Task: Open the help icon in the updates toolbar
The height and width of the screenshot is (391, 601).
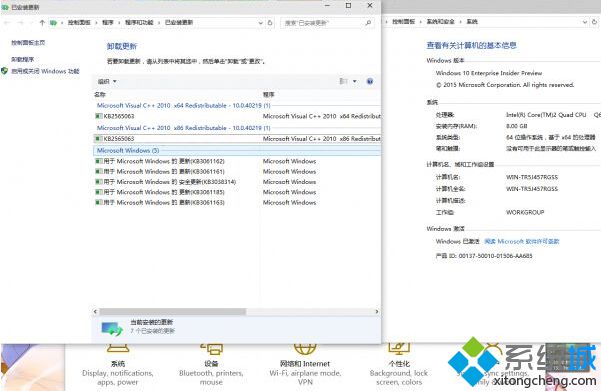Action: click(x=370, y=81)
